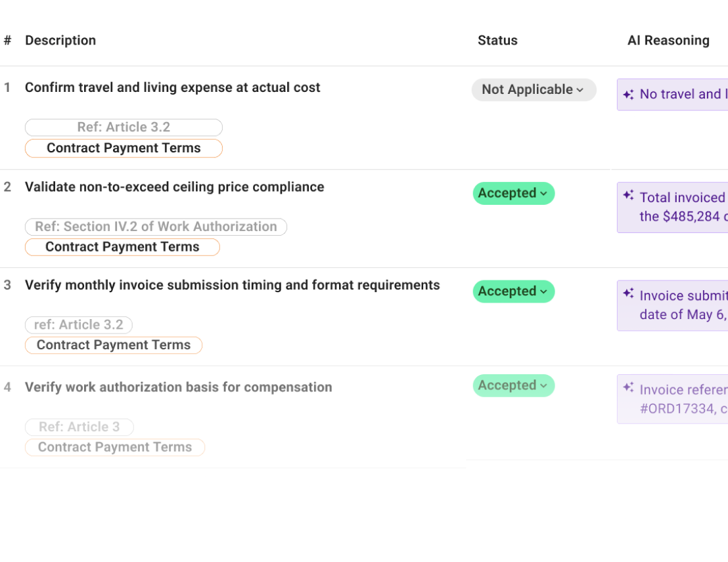This screenshot has width=728, height=562.
Task: Select the "Ref: Section IV.2 of Work Authorization" tag
Action: [x=156, y=227]
